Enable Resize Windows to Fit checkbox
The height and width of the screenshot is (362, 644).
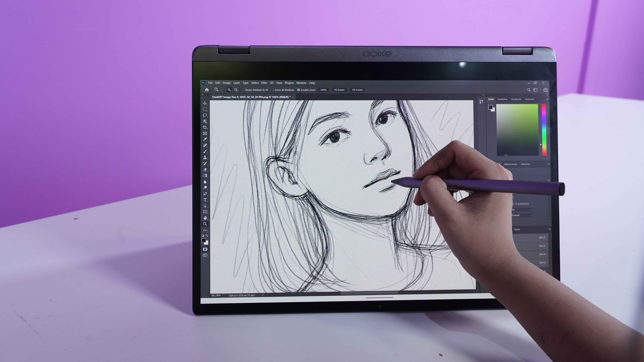pos(243,90)
